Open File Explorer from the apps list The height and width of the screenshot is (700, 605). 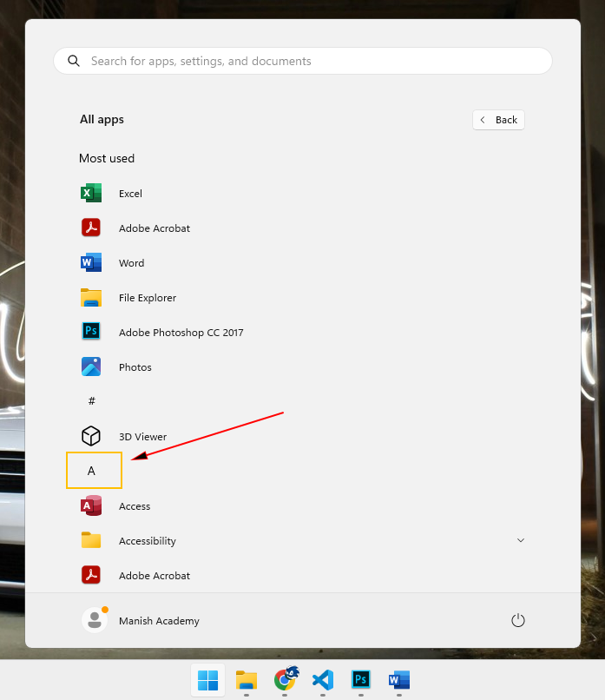(x=147, y=298)
